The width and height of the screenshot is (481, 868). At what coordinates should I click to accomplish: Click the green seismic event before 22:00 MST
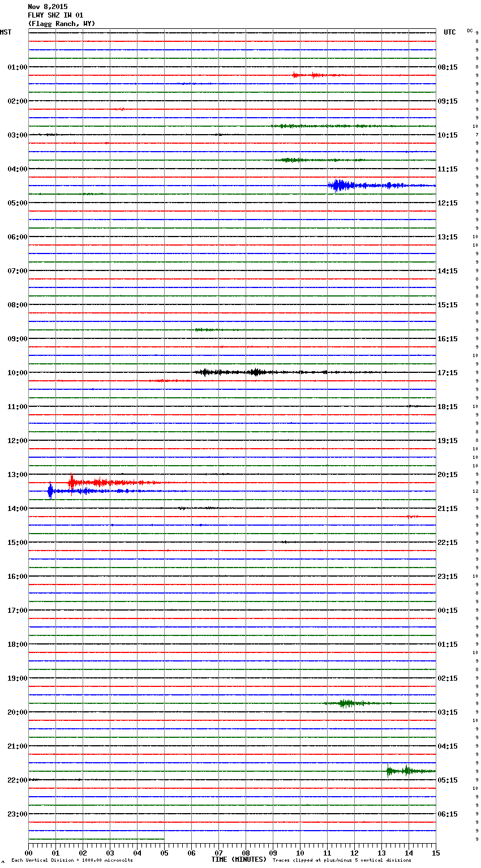pos(407,771)
